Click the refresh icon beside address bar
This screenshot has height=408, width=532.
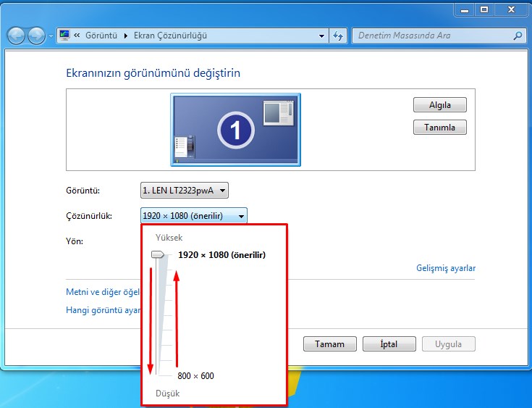338,36
